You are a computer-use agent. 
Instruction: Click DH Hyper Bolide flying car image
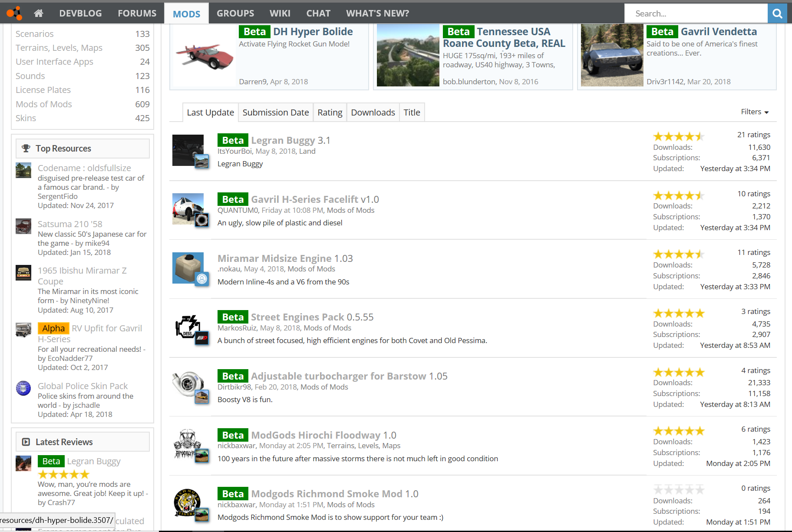(x=204, y=55)
